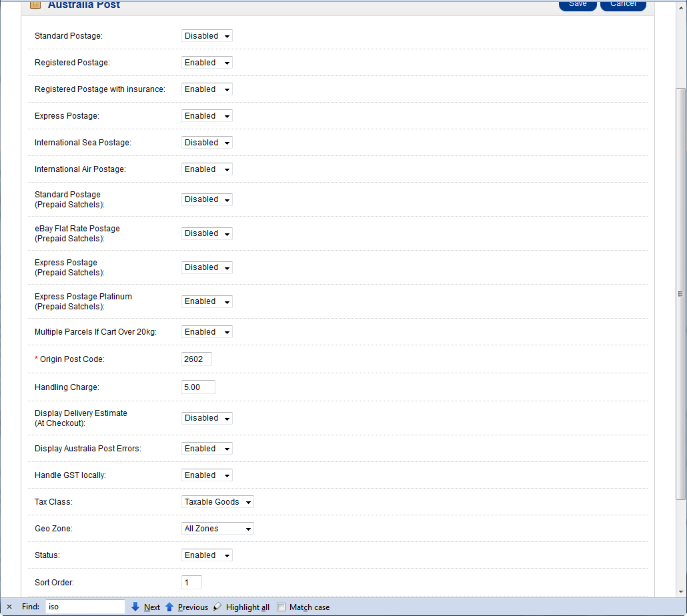
Task: Open the Registered Postage dropdown
Action: tap(207, 63)
